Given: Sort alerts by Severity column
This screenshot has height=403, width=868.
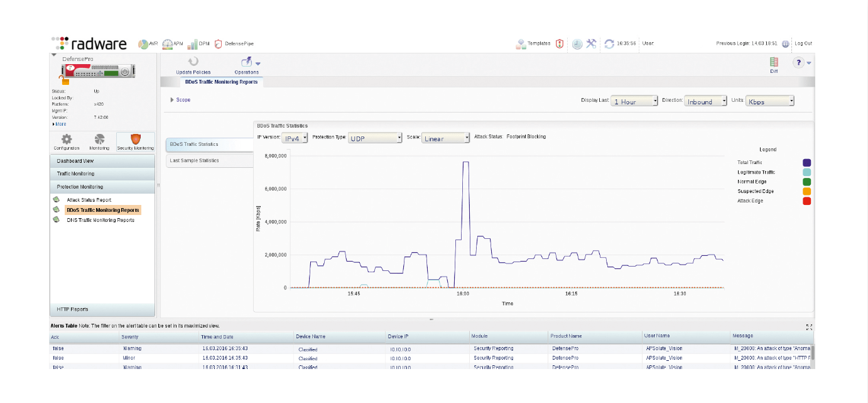Looking at the screenshot, I should pyautogui.click(x=160, y=336).
